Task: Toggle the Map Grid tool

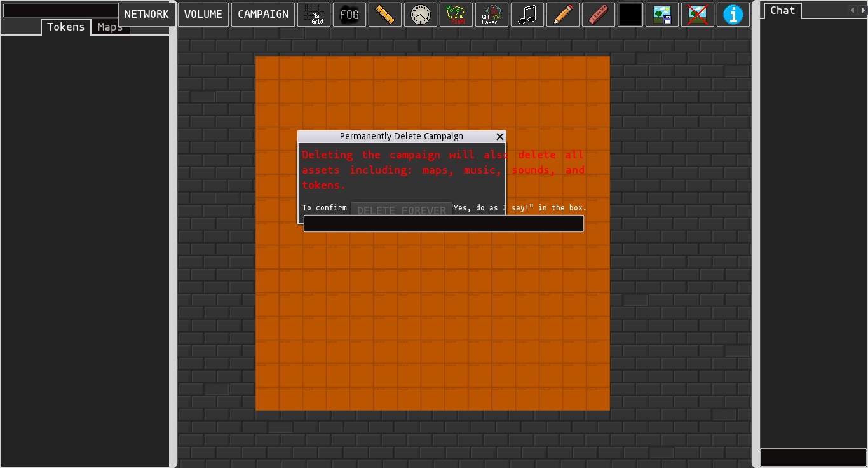Action: 314,15
